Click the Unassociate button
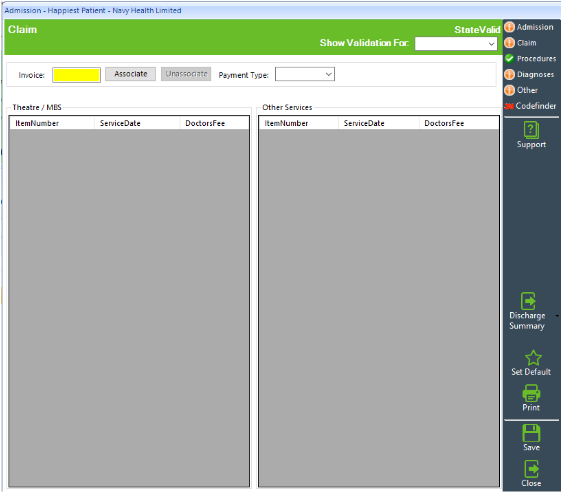Screen dimensions: 567x498 (186, 74)
